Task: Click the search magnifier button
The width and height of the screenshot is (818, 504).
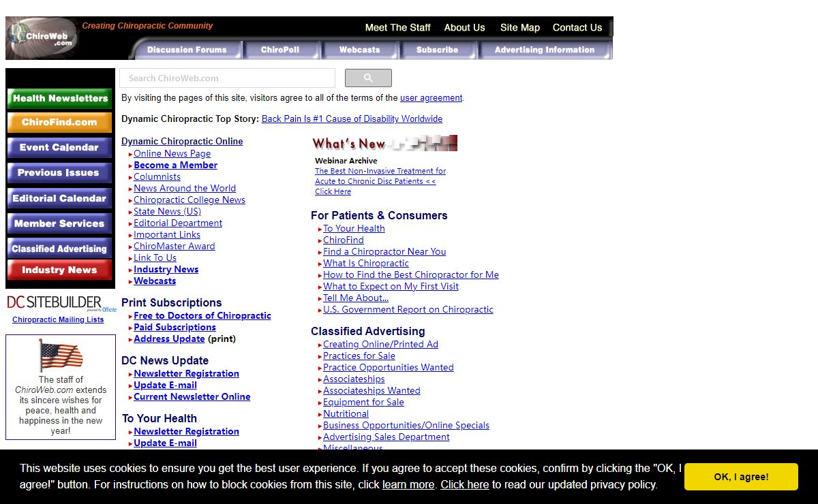Action: 368,78
